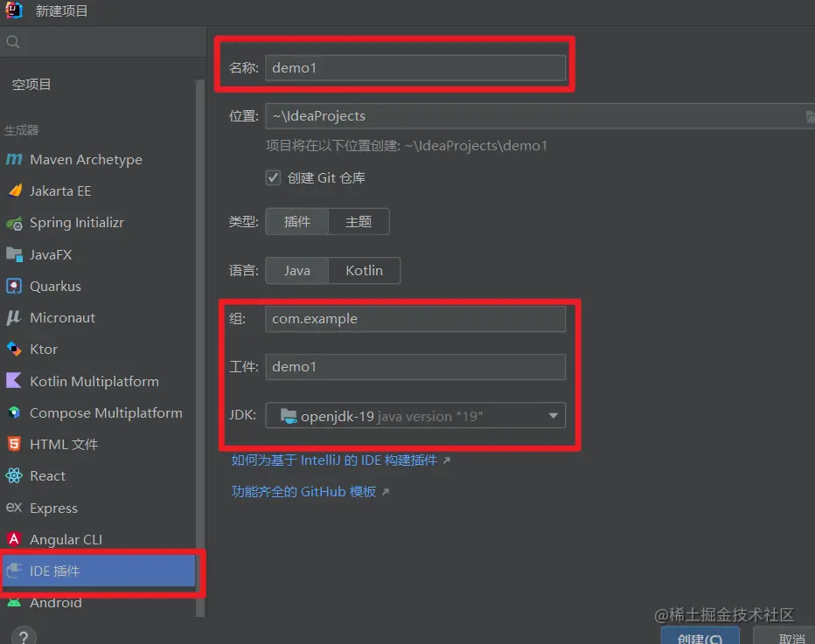
Task: Click the Kotlin Multiplatform K icon
Action: 14,381
